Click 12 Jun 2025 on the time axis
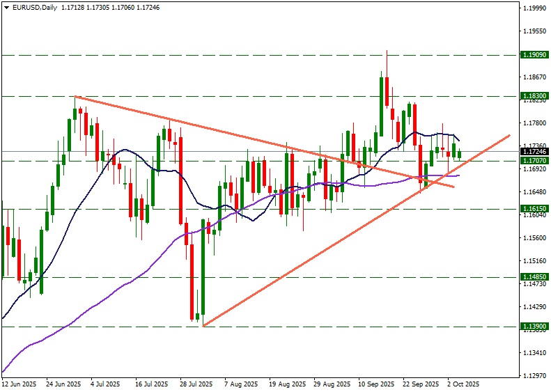 [x=18, y=384]
